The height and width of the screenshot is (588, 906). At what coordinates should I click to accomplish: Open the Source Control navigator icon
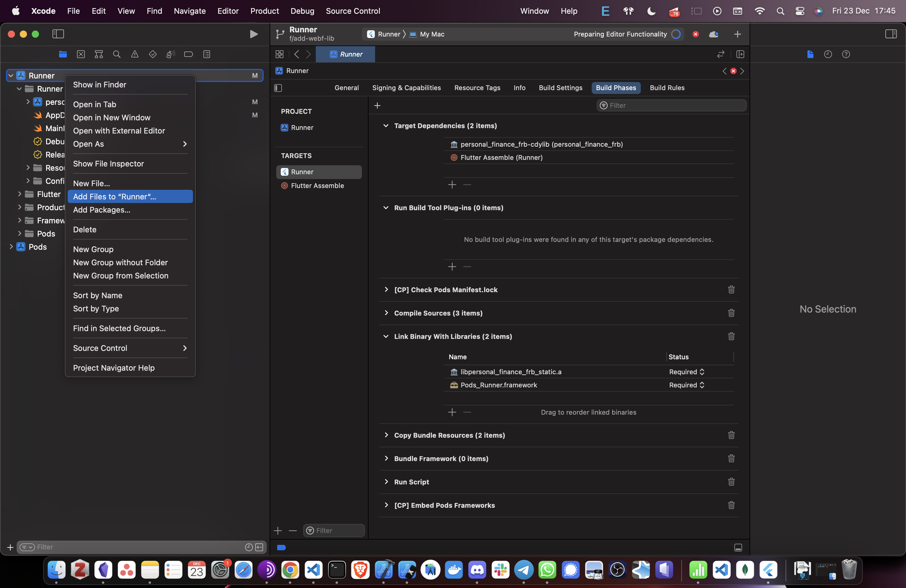(81, 54)
